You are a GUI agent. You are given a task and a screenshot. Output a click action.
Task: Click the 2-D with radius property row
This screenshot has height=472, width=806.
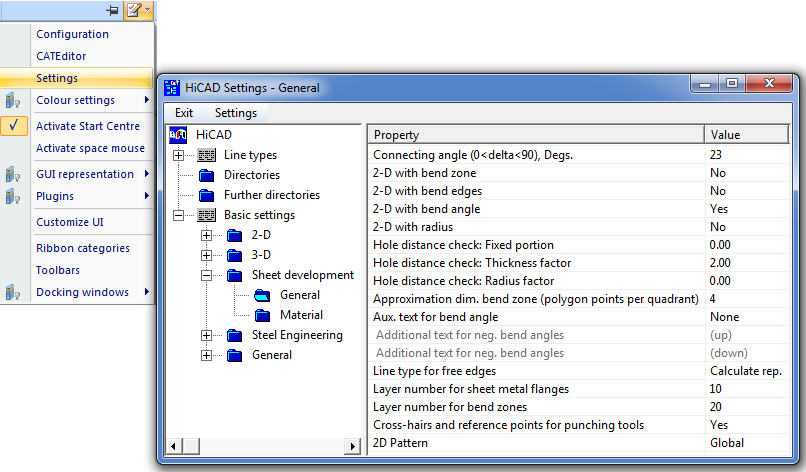(579, 227)
